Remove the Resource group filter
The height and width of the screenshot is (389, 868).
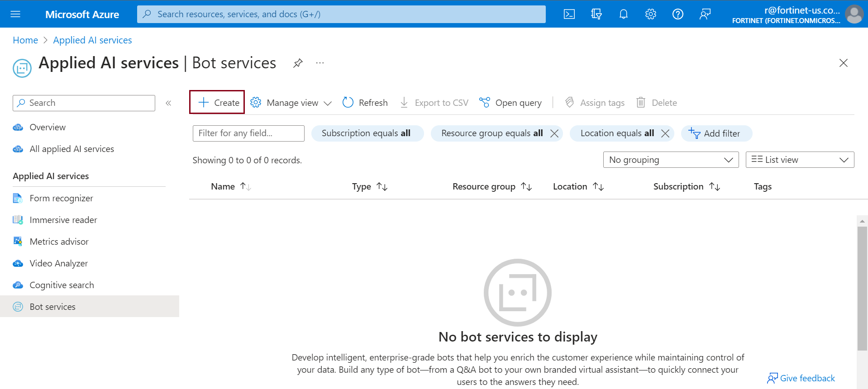pyautogui.click(x=554, y=133)
